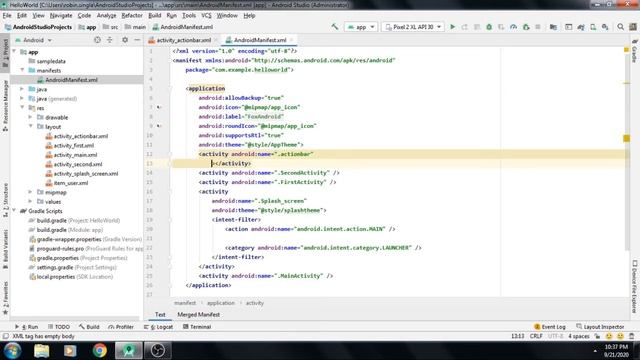The image size is (640, 360).
Task: Select AndroidManifest.xml in project tree
Action: (x=71, y=80)
